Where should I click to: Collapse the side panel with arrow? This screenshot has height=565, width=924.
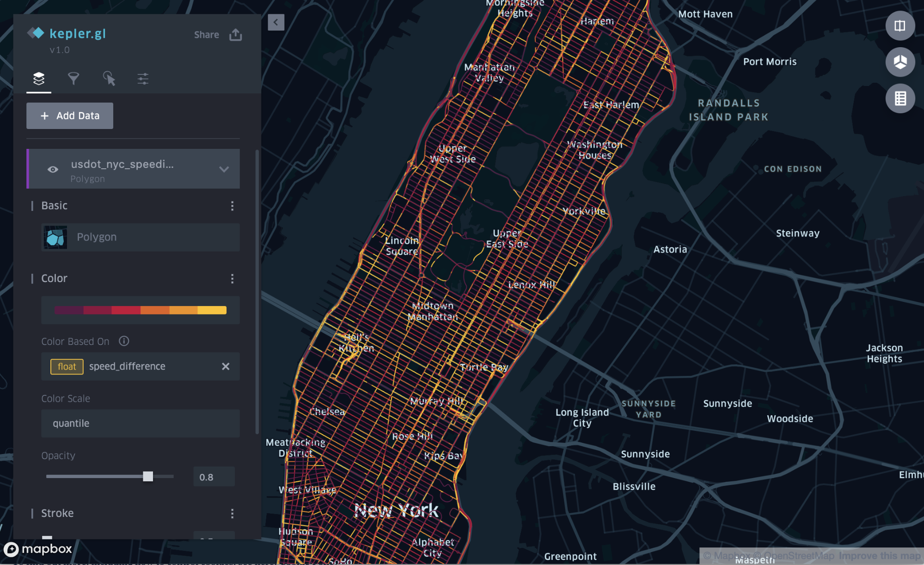coord(276,22)
